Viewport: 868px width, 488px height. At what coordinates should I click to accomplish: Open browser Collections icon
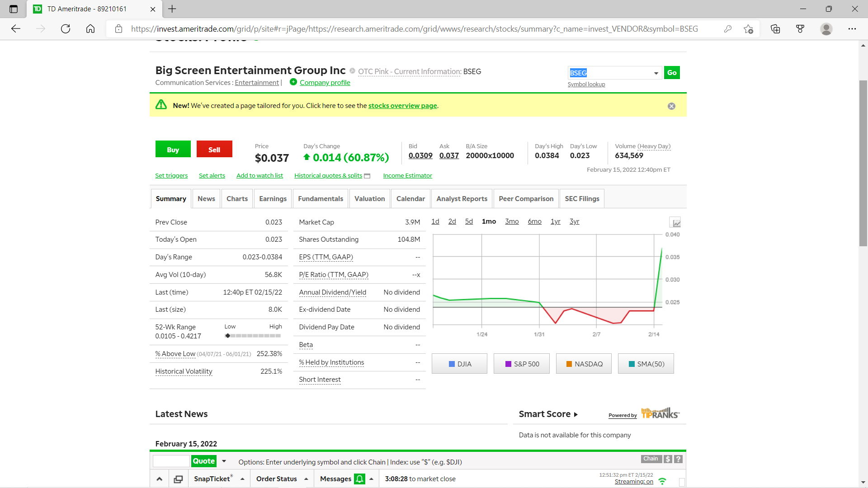775,29
